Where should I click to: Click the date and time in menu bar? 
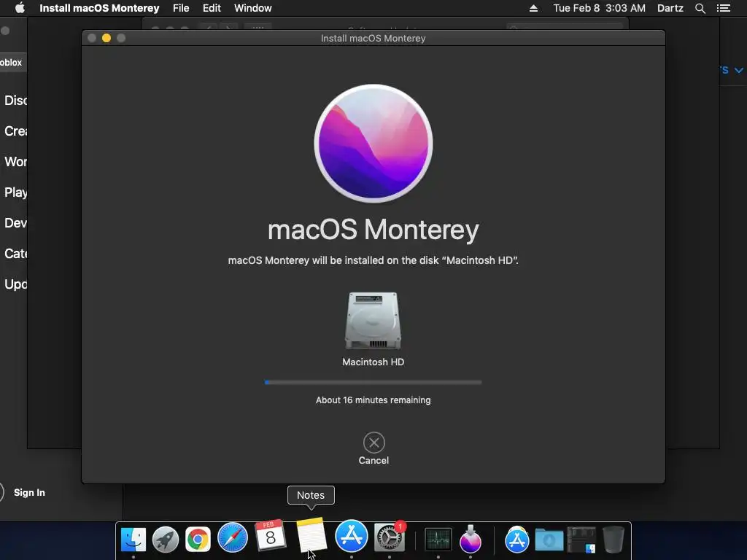click(x=600, y=8)
